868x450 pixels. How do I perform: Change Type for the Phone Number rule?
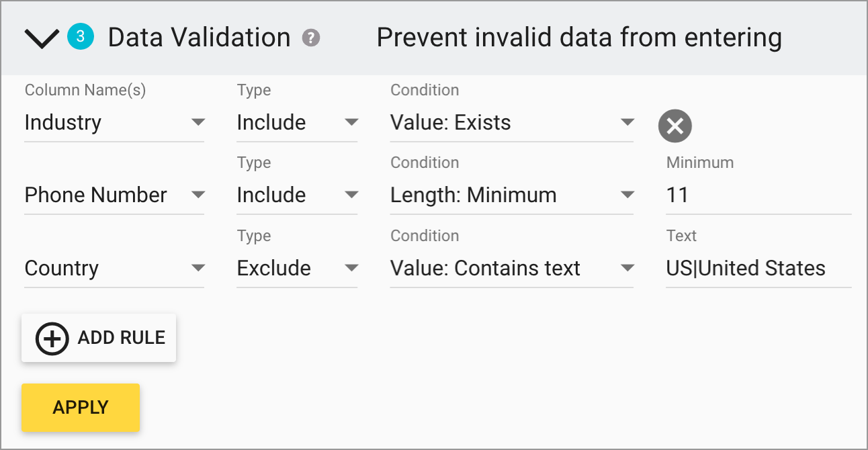point(296,195)
